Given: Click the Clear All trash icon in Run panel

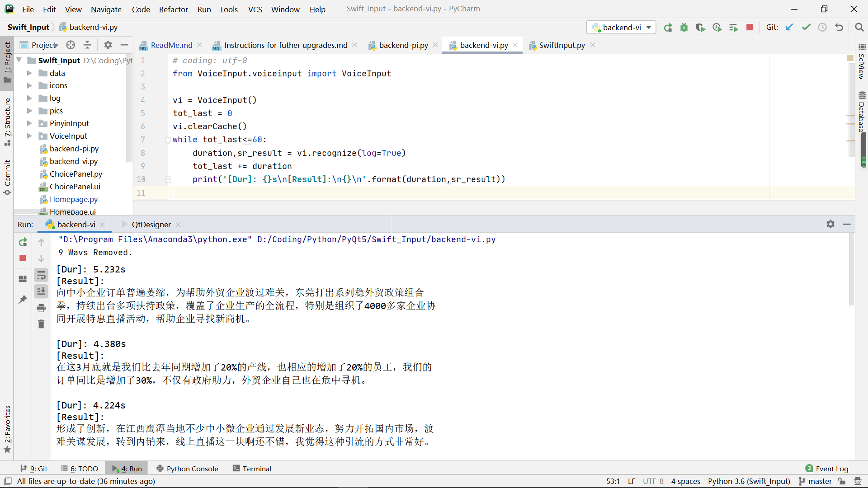Looking at the screenshot, I should [41, 324].
